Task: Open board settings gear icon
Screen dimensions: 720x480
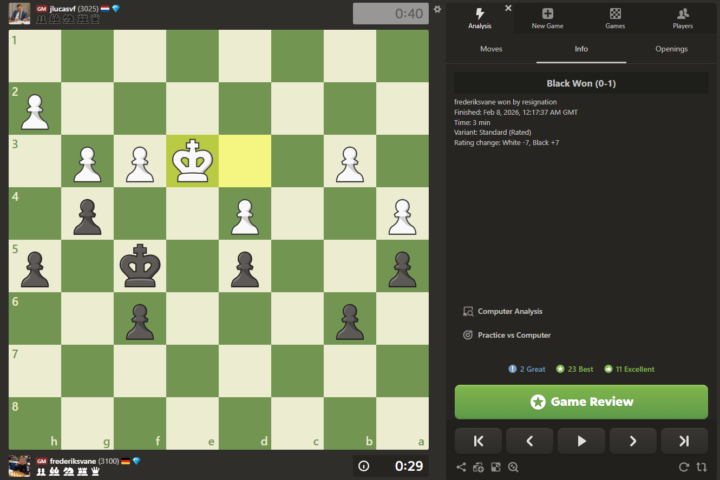Action: pos(437,9)
